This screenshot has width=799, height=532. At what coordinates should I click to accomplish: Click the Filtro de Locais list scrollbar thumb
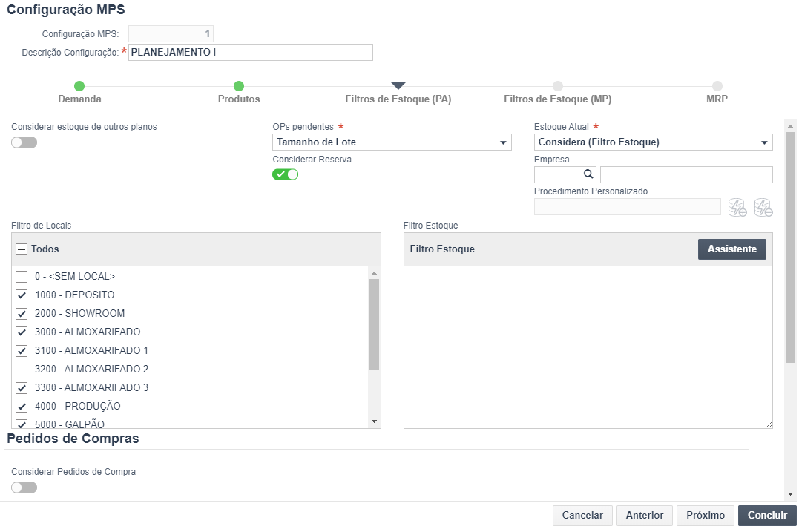[x=374, y=324]
